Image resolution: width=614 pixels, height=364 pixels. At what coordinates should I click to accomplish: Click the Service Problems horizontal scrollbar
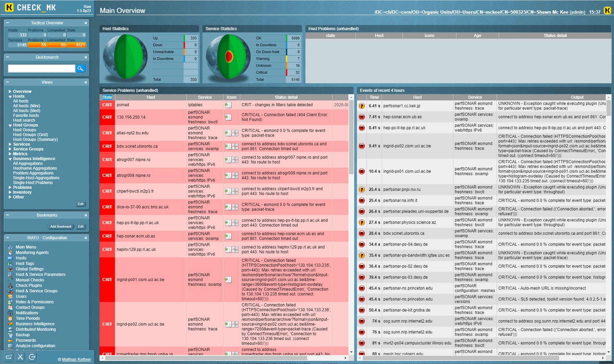(x=206, y=358)
